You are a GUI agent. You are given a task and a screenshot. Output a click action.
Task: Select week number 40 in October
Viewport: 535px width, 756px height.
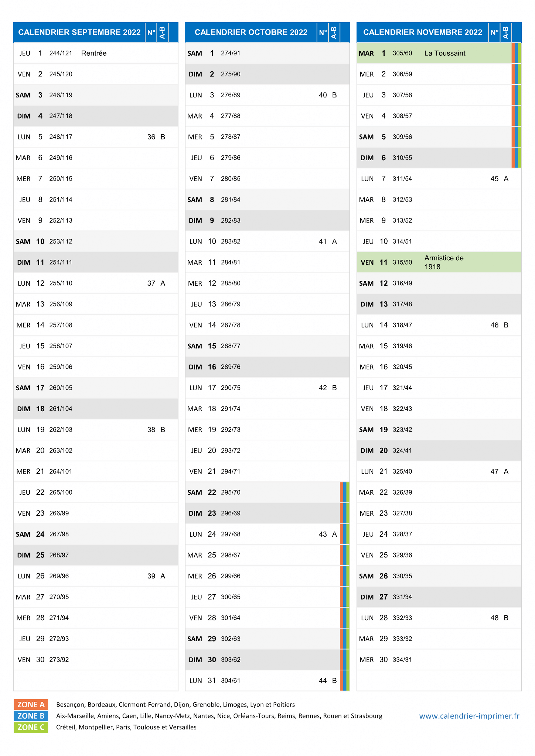click(x=323, y=95)
